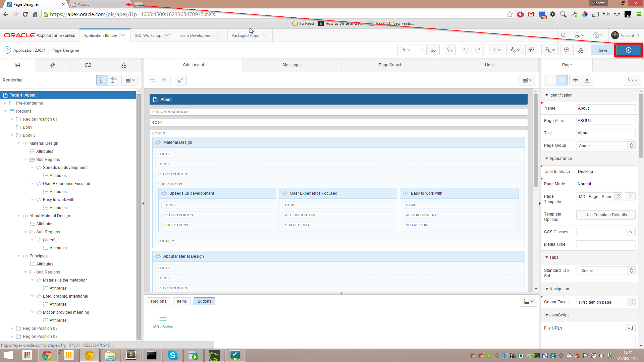This screenshot has width=644, height=362.
Task: Click the Component View icon
Action: 531,50
